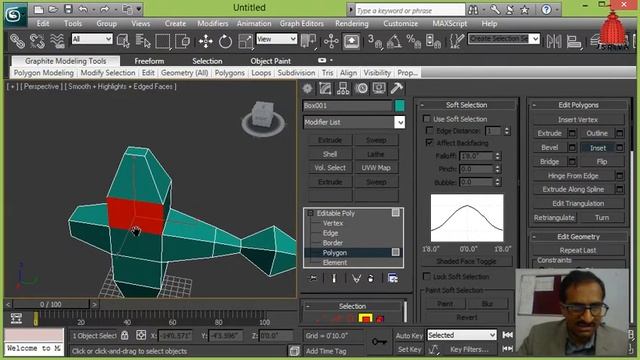Toggle the Selection Lock icon
This screenshot has height=360, width=640.
pos(124,336)
